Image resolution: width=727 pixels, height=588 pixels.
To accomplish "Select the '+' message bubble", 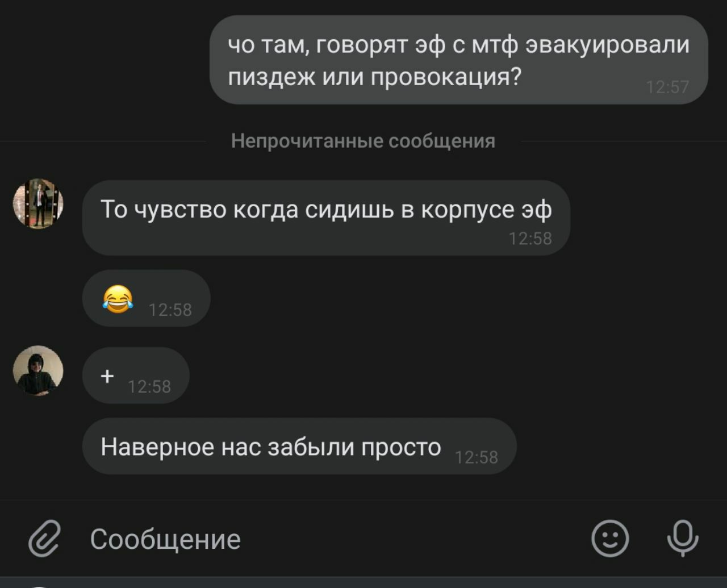I will pyautogui.click(x=136, y=376).
